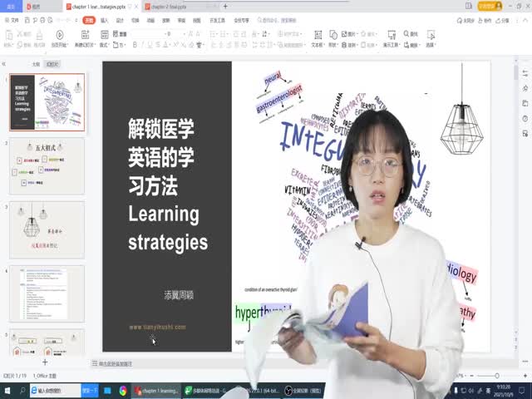Click the Collaborate (协作) button
Viewport: 532px width, 399px height.
click(485, 21)
